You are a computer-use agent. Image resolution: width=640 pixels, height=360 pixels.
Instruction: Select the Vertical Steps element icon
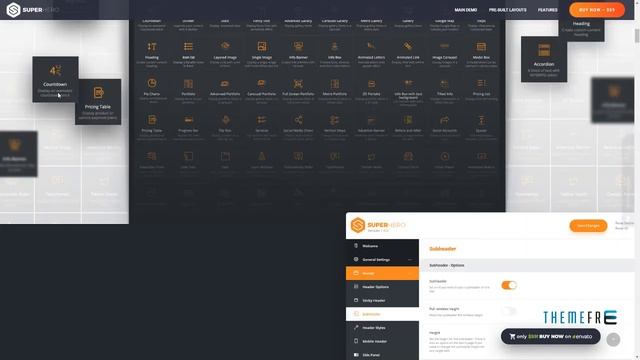coord(335,120)
